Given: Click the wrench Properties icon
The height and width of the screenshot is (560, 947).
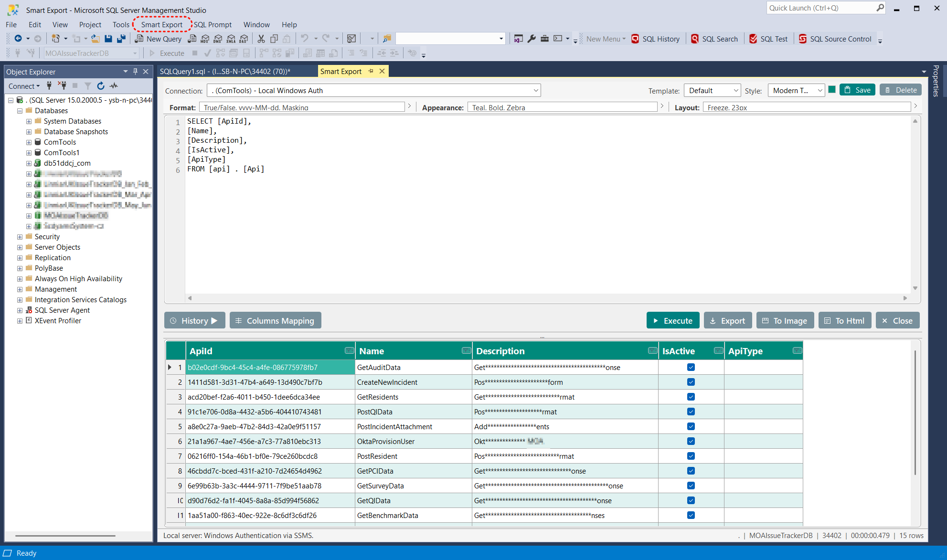Looking at the screenshot, I should (x=532, y=39).
